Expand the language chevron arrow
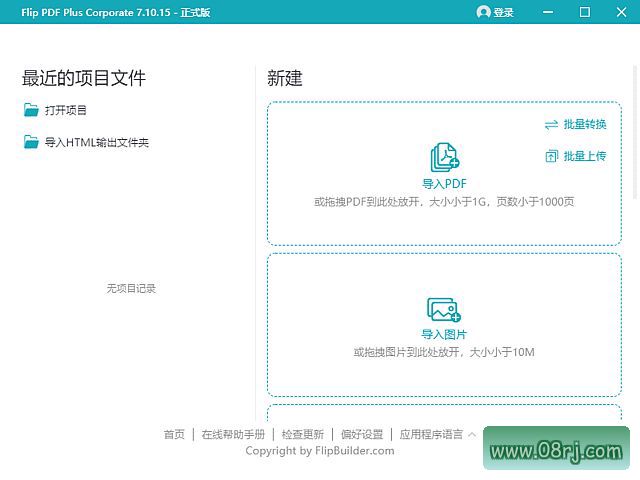 coord(472,434)
